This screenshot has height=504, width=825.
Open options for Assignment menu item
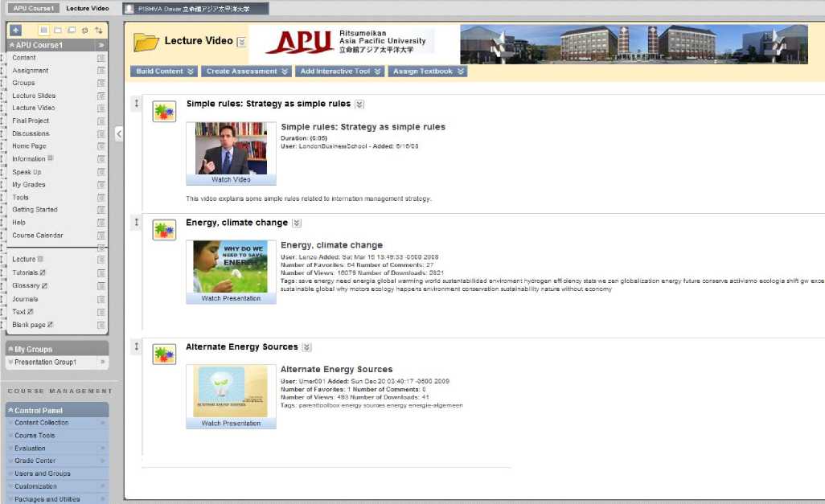coord(101,71)
